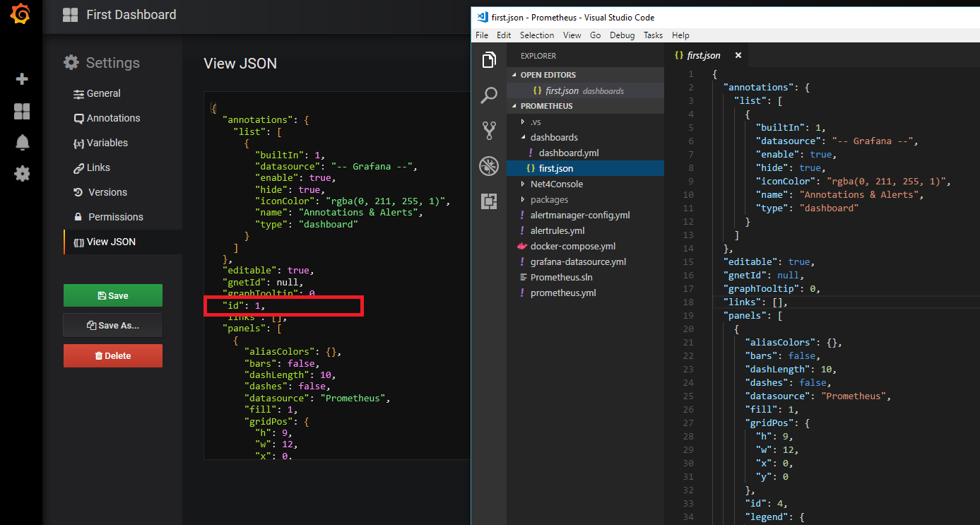Open Prometheus.sln file
The width and height of the screenshot is (980, 525).
585,277
